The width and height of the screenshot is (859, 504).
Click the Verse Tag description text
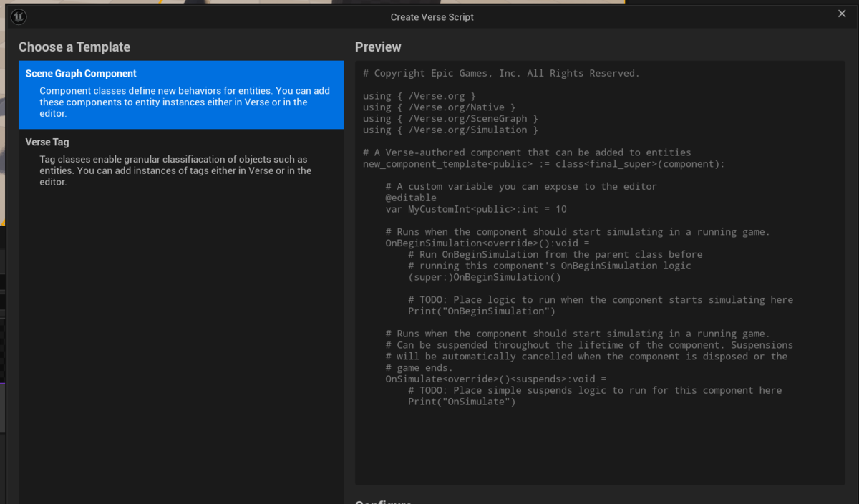coord(175,170)
